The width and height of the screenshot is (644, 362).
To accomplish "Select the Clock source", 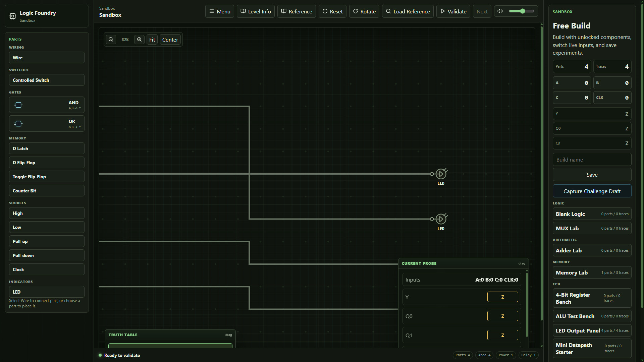I will click(47, 269).
